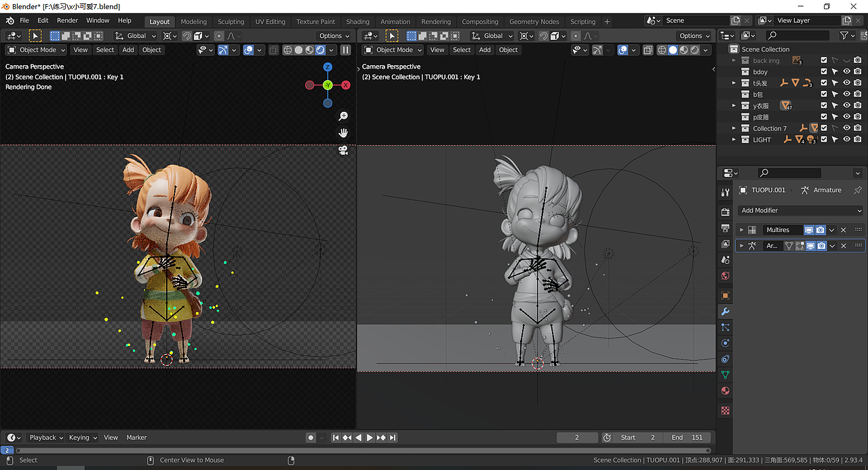Toggle camera view icon in left viewport
Viewport: 868px width, 470px height.
pyautogui.click(x=344, y=150)
